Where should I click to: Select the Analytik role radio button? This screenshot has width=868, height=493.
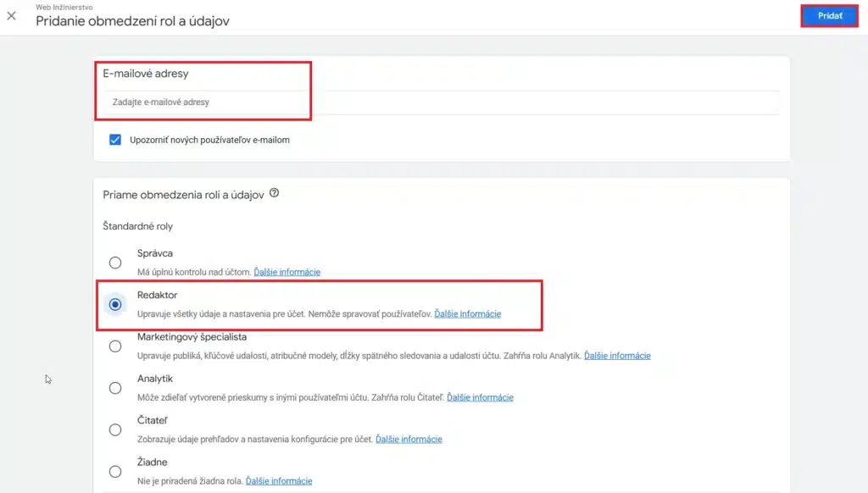click(x=115, y=387)
